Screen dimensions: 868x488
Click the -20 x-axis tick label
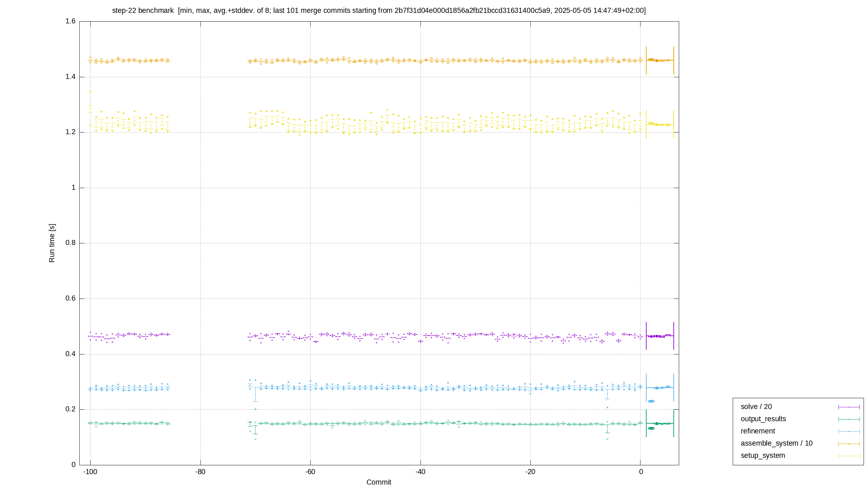530,472
